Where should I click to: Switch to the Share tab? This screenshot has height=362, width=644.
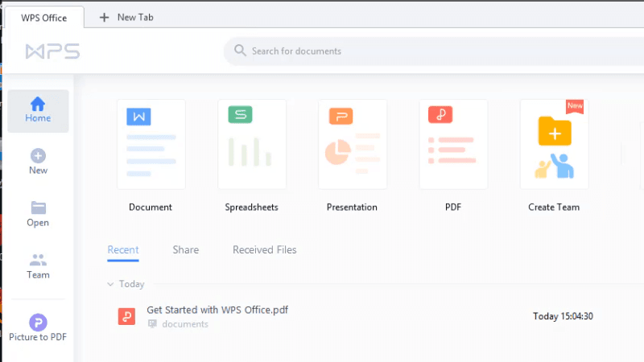coord(185,250)
